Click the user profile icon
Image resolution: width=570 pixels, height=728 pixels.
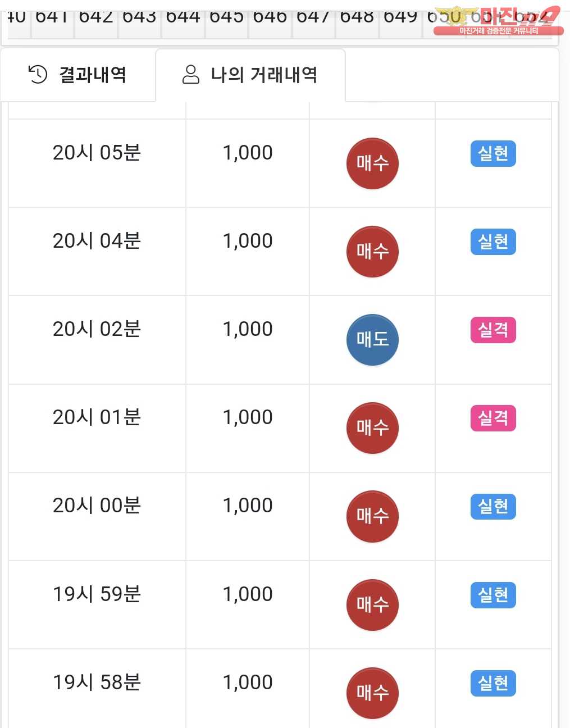191,74
